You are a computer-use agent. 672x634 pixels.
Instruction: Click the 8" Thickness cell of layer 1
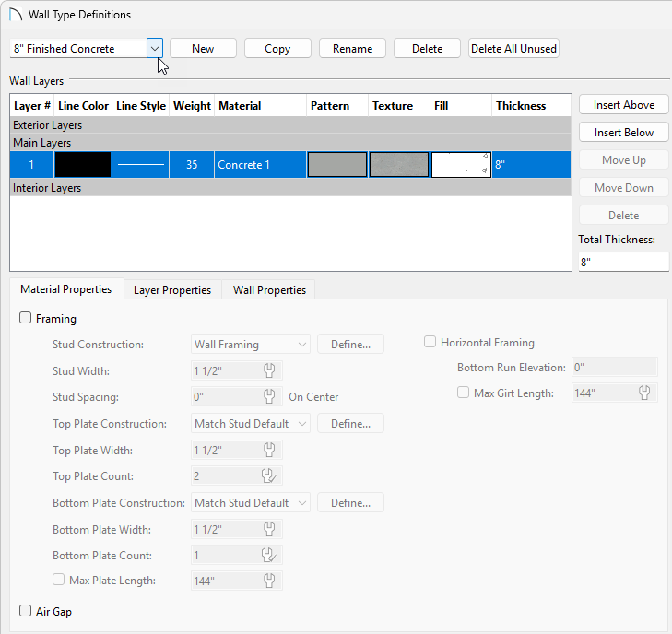pyautogui.click(x=532, y=165)
